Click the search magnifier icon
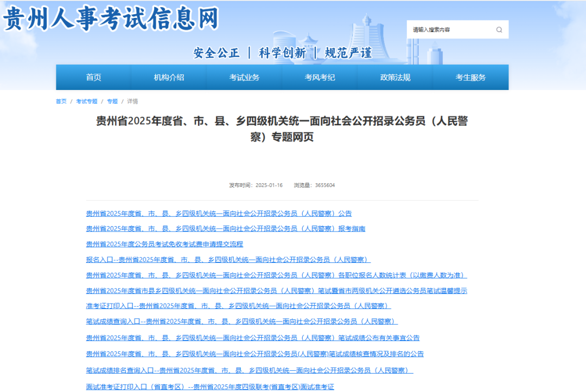The height and width of the screenshot is (392, 586). point(499,30)
